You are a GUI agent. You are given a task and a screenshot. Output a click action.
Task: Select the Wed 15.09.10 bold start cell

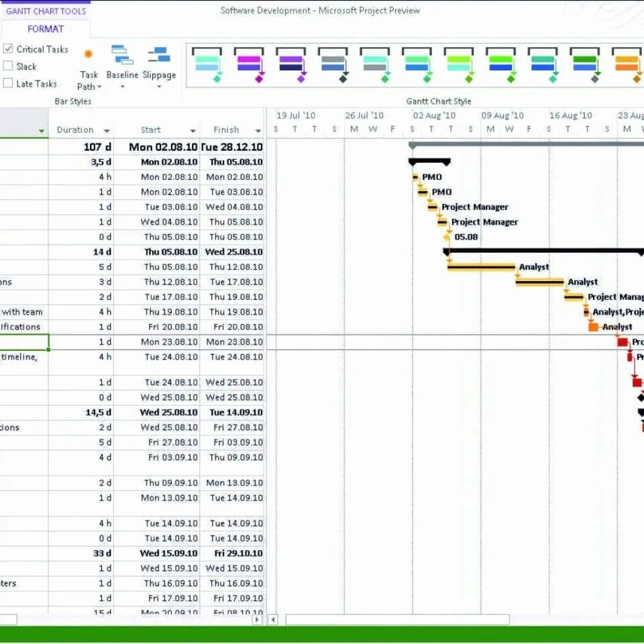(x=156, y=553)
